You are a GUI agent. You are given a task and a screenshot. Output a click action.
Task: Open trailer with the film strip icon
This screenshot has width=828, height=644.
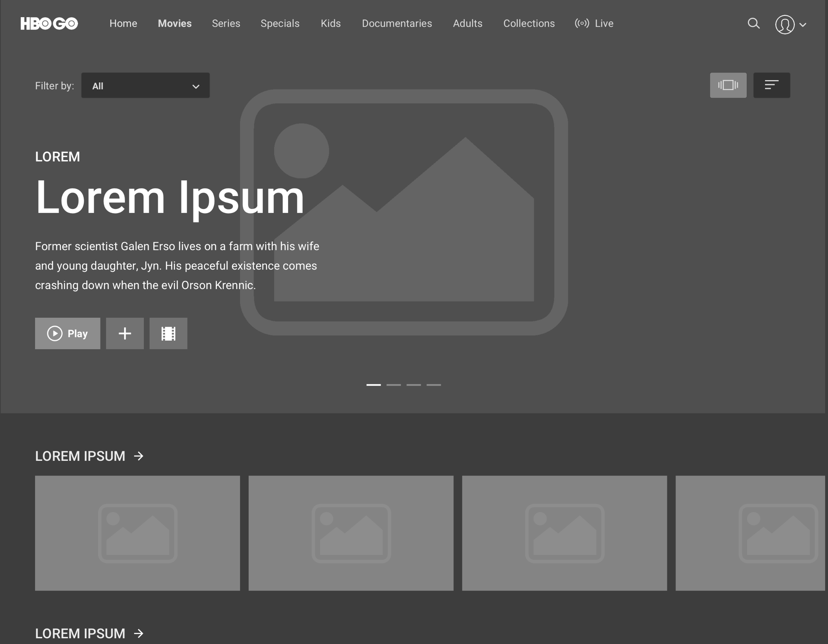coord(168,333)
